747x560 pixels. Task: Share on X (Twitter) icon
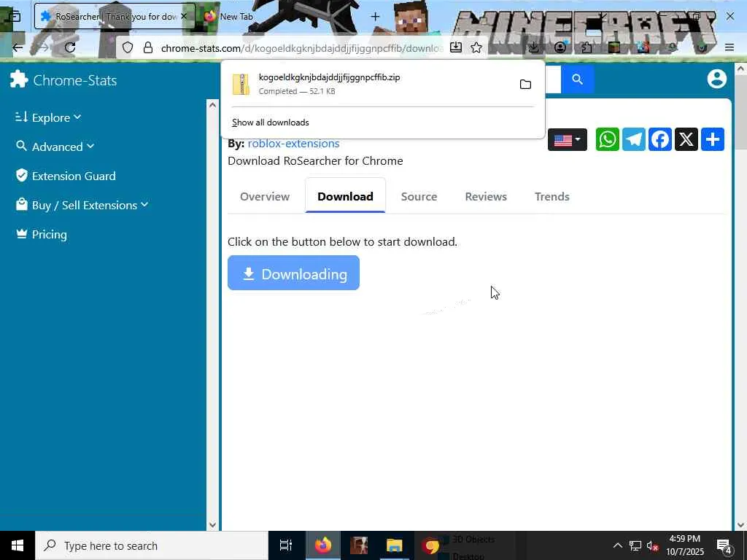686,139
